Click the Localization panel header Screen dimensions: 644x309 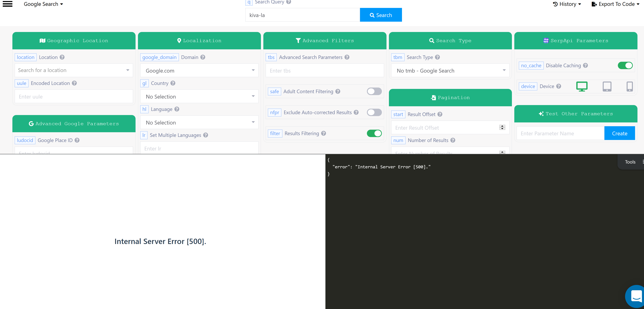(199, 41)
